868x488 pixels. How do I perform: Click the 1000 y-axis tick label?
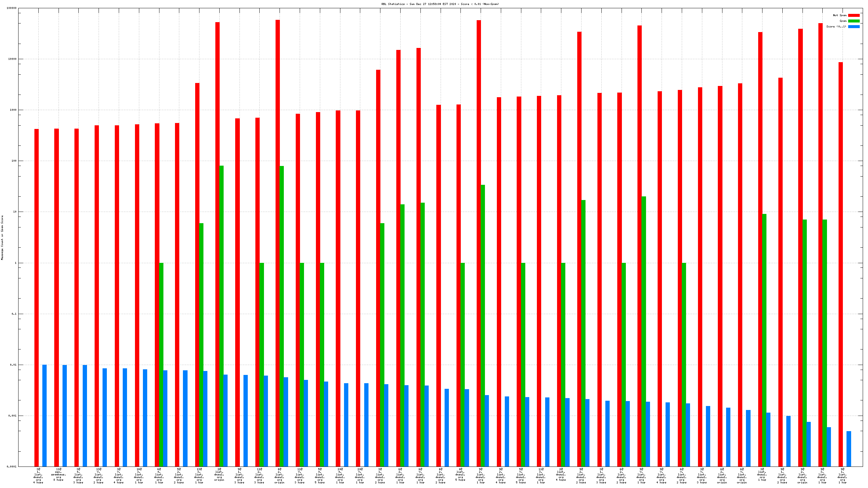pos(13,110)
